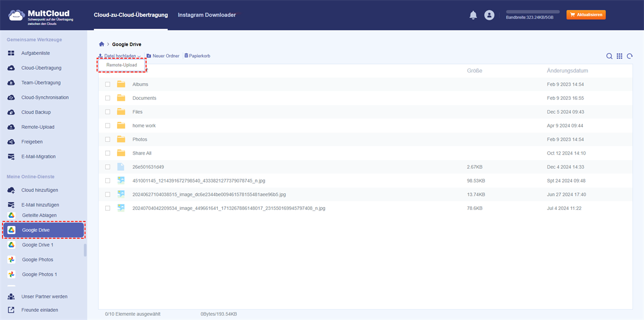Click Neuer Ordner button
Image resolution: width=644 pixels, height=320 pixels.
point(163,56)
